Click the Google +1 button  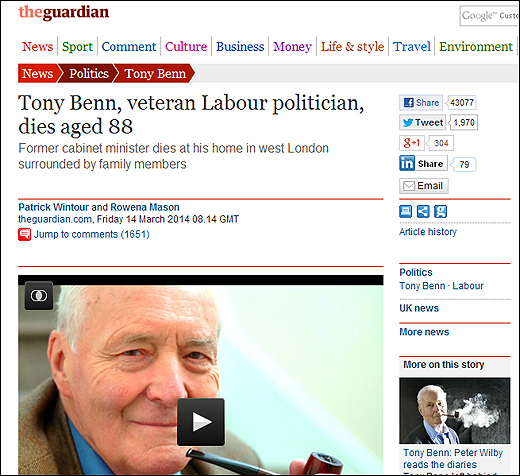click(412, 143)
